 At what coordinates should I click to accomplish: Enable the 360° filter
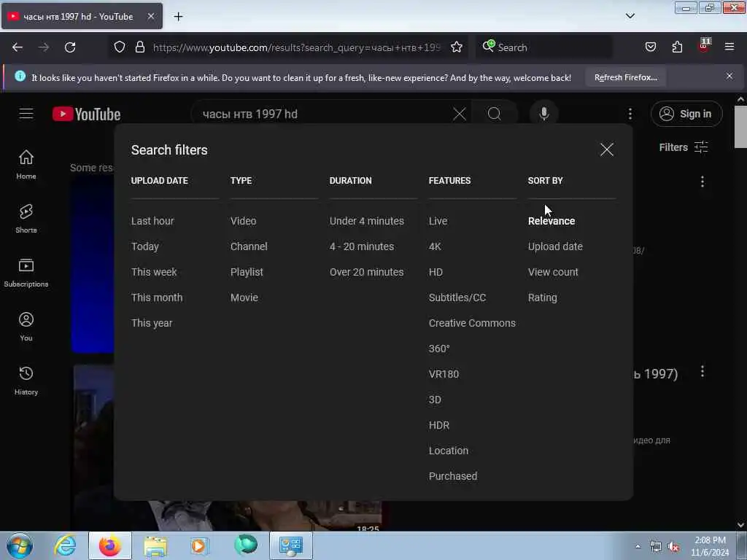[x=438, y=349]
